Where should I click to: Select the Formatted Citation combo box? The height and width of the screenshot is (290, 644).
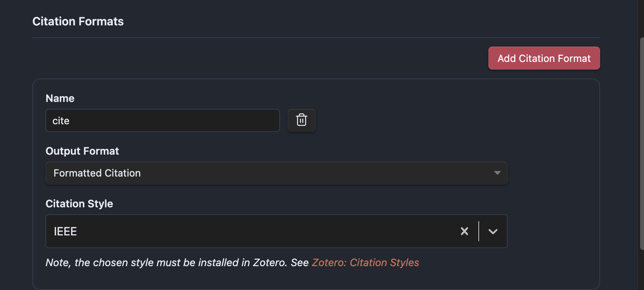270,173
